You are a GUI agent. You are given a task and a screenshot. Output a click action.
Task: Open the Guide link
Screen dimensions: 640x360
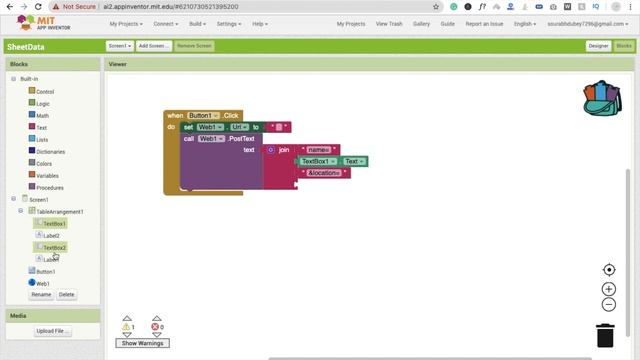click(447, 24)
